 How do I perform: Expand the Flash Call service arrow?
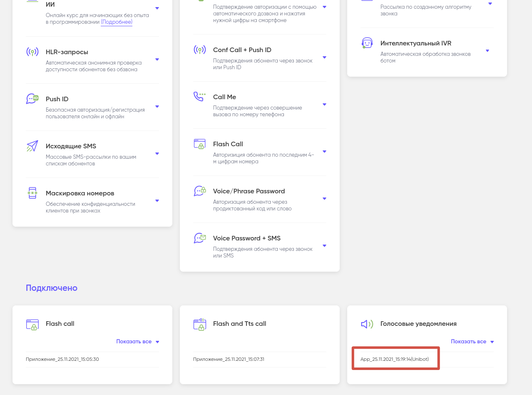[324, 152]
